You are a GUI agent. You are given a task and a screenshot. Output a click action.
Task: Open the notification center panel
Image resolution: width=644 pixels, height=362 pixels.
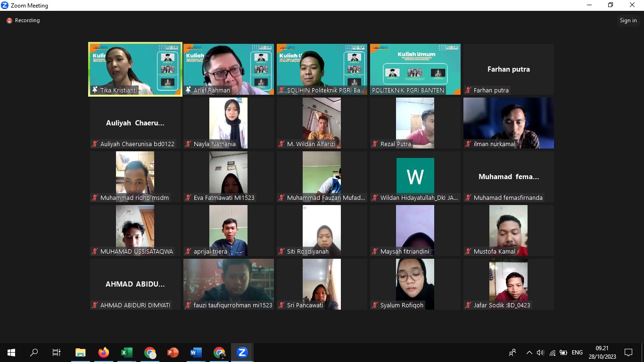[628, 353]
